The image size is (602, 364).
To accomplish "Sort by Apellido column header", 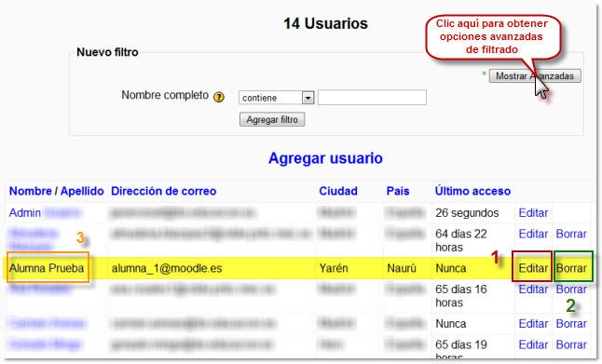I will 82,191.
